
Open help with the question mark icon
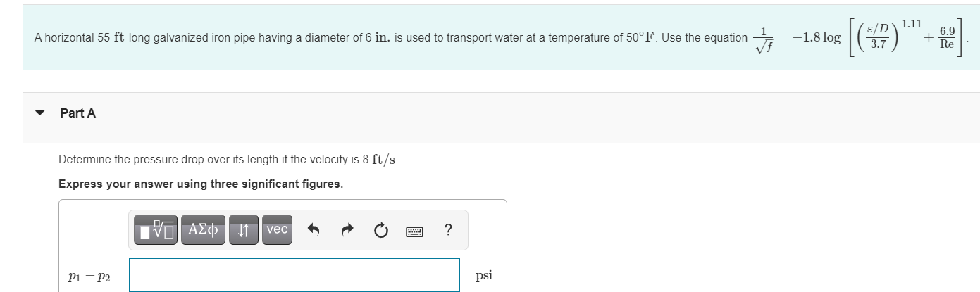tap(448, 230)
